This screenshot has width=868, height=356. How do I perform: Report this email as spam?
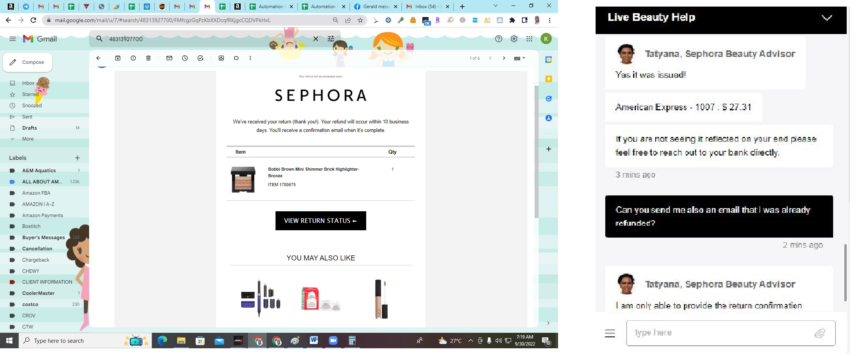[x=133, y=58]
